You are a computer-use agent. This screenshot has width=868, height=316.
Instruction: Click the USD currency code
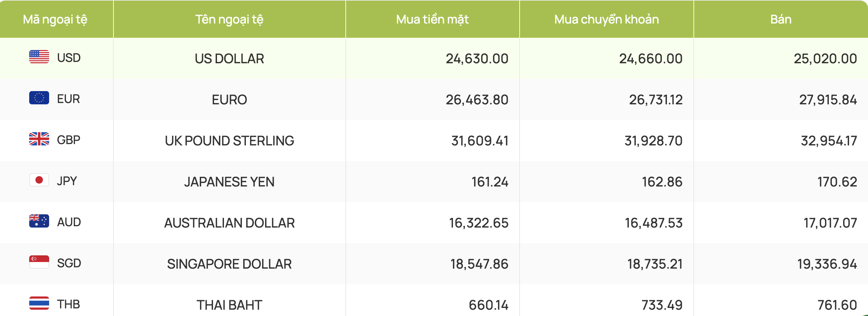coord(69,58)
